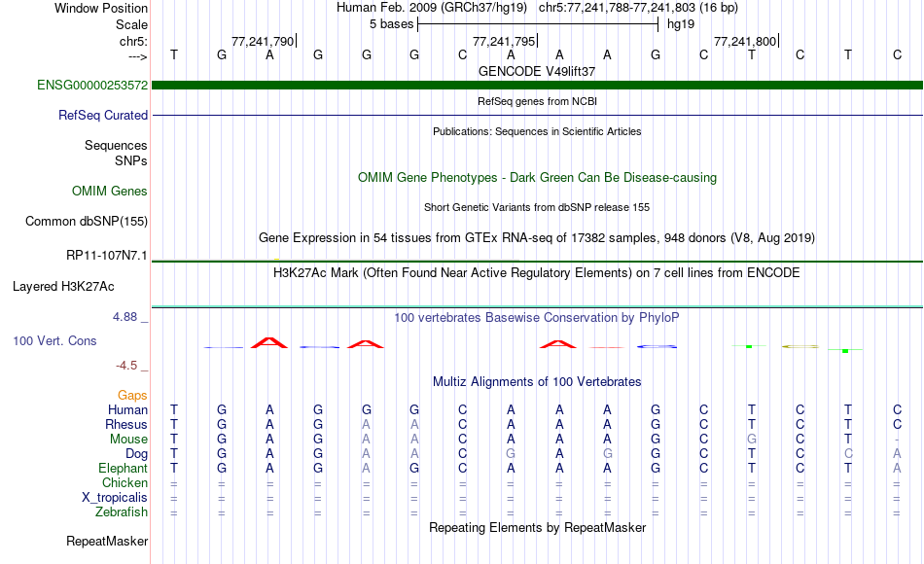Image resolution: width=924 pixels, height=564 pixels.
Task: Click the Zebrafish species row label
Action: click(x=122, y=512)
